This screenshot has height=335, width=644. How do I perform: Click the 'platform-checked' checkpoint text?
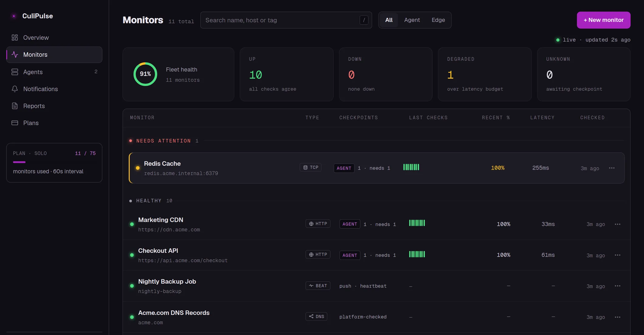coord(363,317)
